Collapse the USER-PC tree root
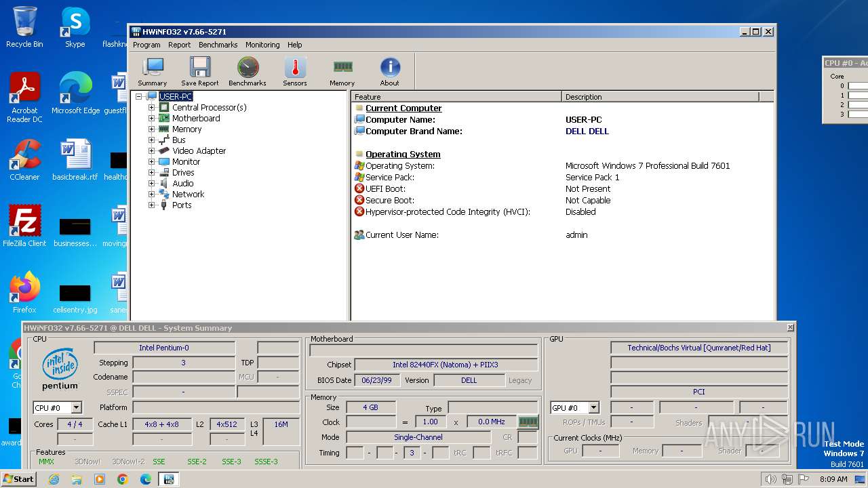The image size is (868, 488). click(x=139, y=96)
